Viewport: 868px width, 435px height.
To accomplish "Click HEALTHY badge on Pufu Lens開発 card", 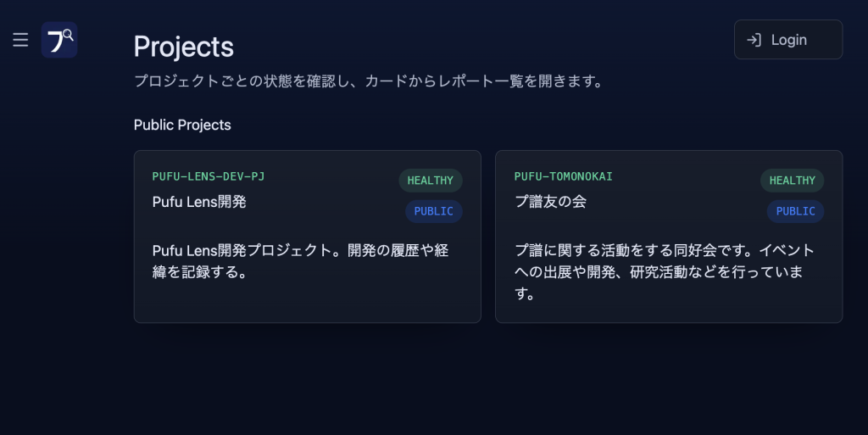I will point(430,181).
